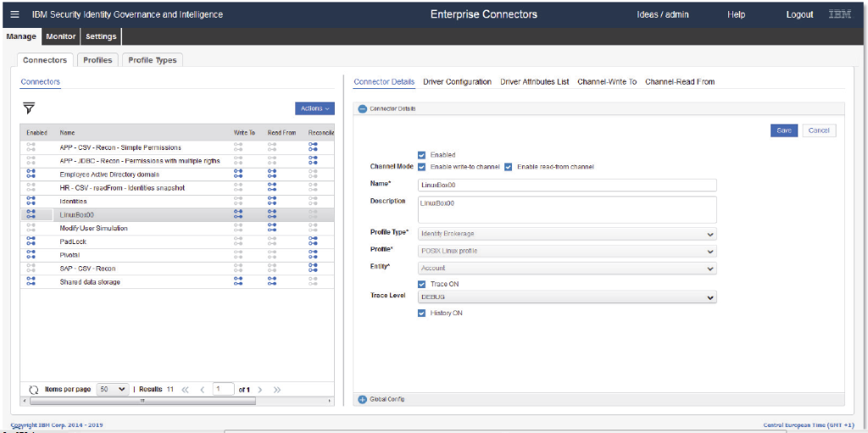
Task: Click Enabled icon for Shared data storage
Action: point(31,282)
